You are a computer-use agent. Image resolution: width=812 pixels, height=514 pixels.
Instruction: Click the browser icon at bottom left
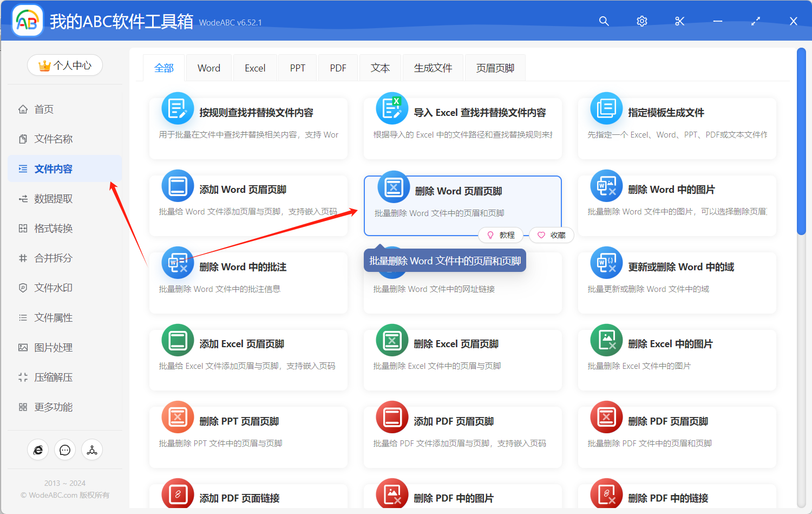(38, 450)
